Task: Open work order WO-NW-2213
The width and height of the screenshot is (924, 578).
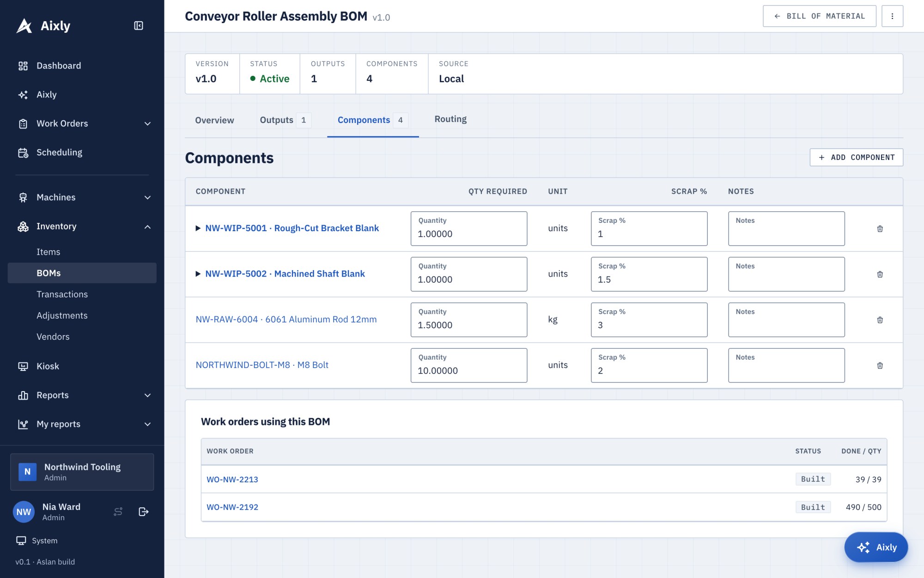Action: [x=232, y=480]
